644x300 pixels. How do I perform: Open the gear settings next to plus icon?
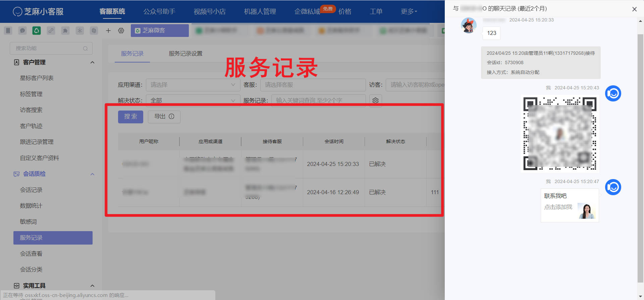(121, 31)
